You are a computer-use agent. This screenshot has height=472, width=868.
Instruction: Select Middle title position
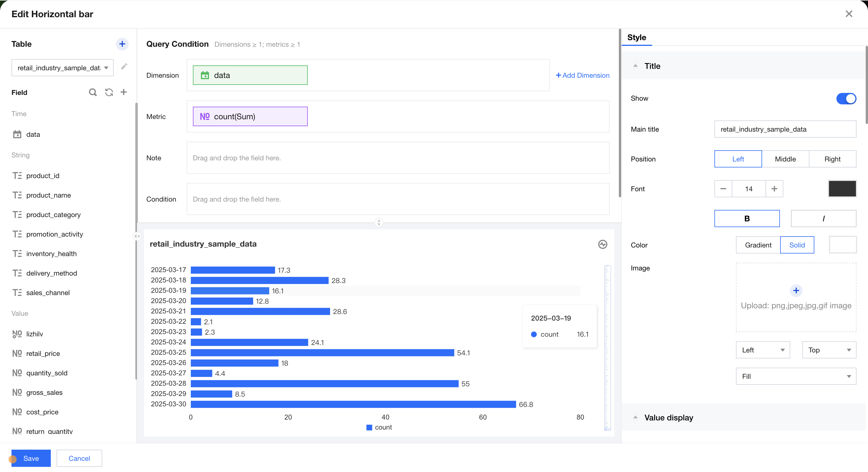coord(785,159)
